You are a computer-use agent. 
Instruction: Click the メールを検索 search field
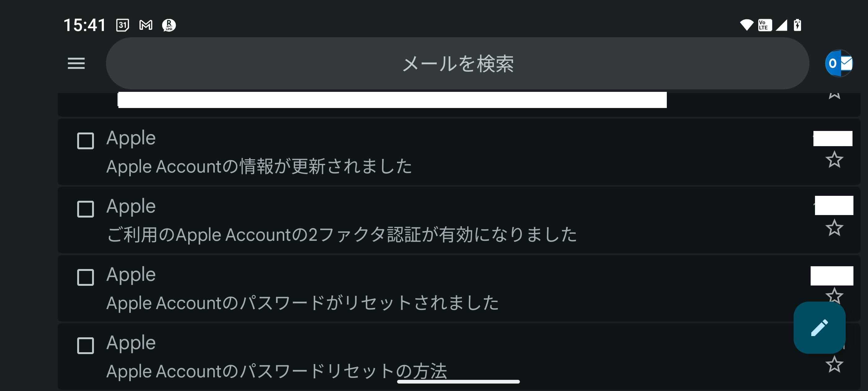[457, 63]
